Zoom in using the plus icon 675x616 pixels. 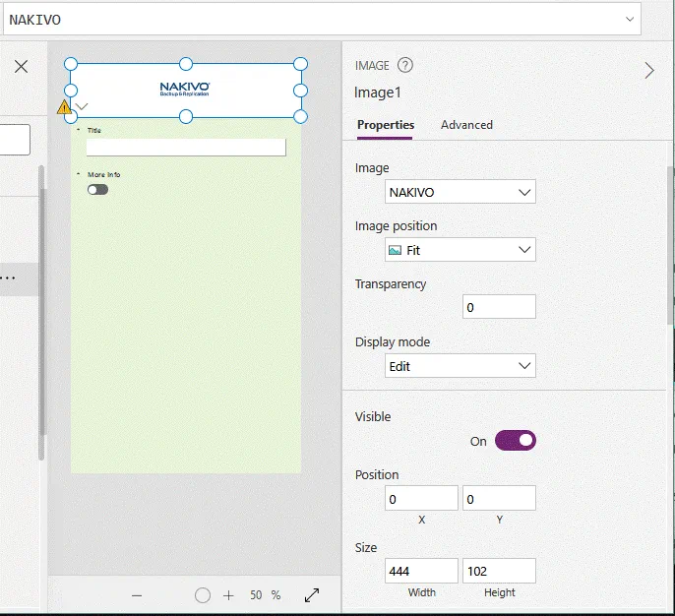point(228,595)
